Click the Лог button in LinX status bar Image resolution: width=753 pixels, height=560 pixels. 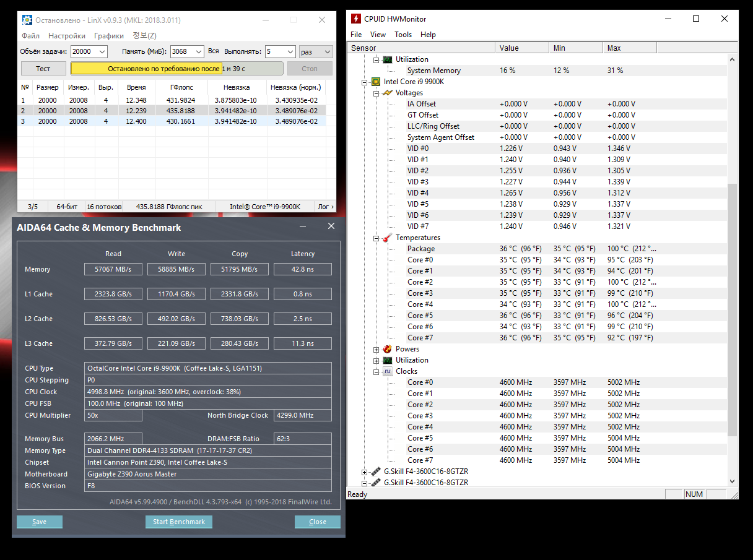326,207
